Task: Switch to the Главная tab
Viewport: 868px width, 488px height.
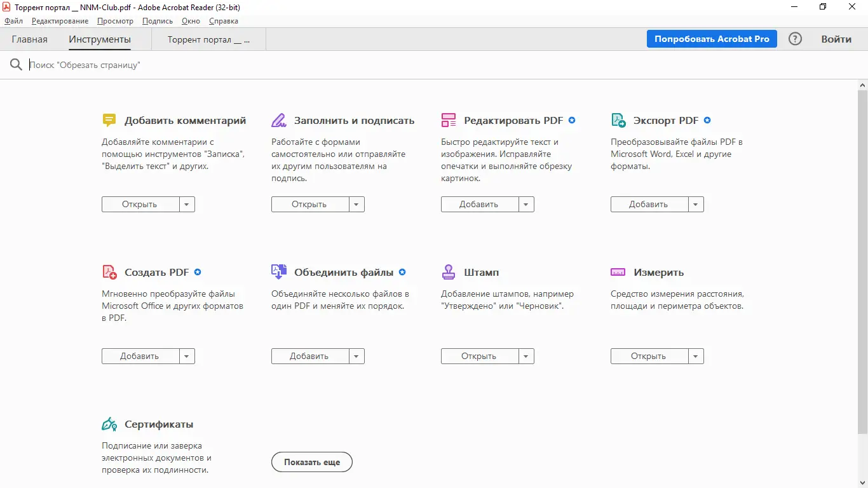Action: [x=29, y=39]
